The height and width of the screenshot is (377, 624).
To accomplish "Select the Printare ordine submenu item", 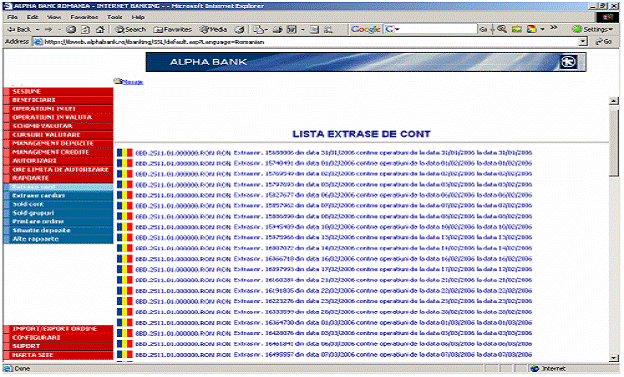I will 58,222.
